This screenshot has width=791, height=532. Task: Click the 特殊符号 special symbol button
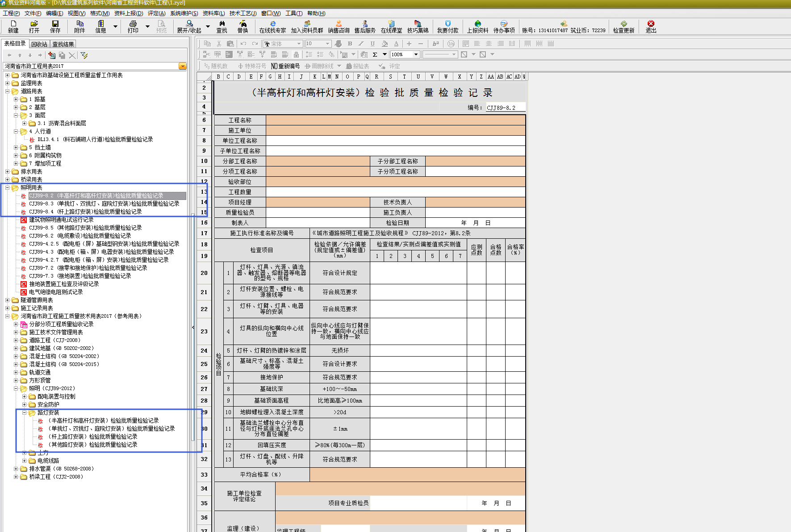pyautogui.click(x=252, y=66)
